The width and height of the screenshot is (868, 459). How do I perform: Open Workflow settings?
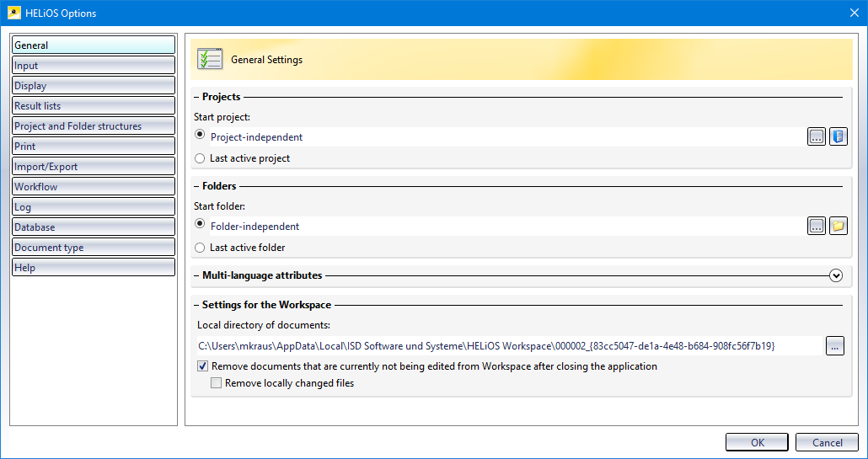[x=94, y=186]
